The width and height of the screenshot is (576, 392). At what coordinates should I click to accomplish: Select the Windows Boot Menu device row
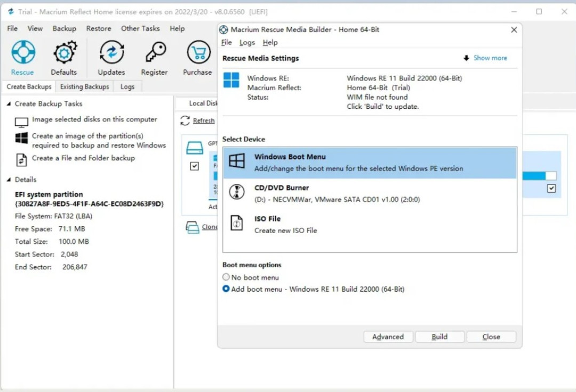[x=370, y=163]
